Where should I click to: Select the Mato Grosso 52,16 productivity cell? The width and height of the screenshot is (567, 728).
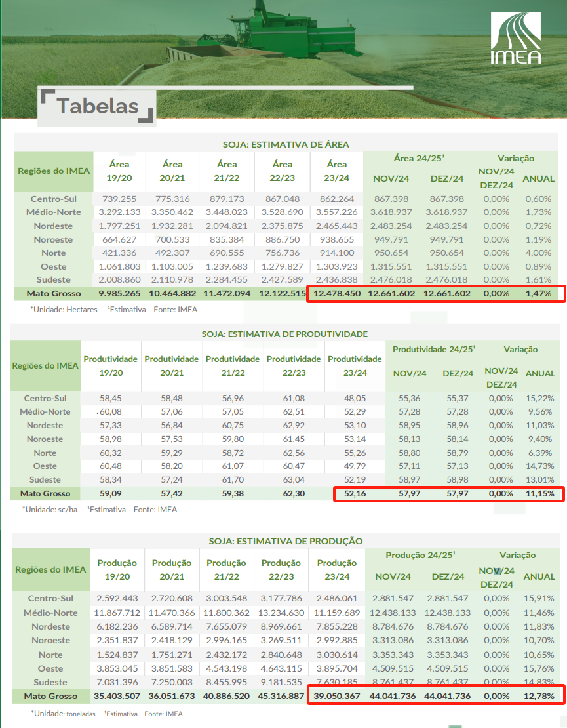(355, 493)
